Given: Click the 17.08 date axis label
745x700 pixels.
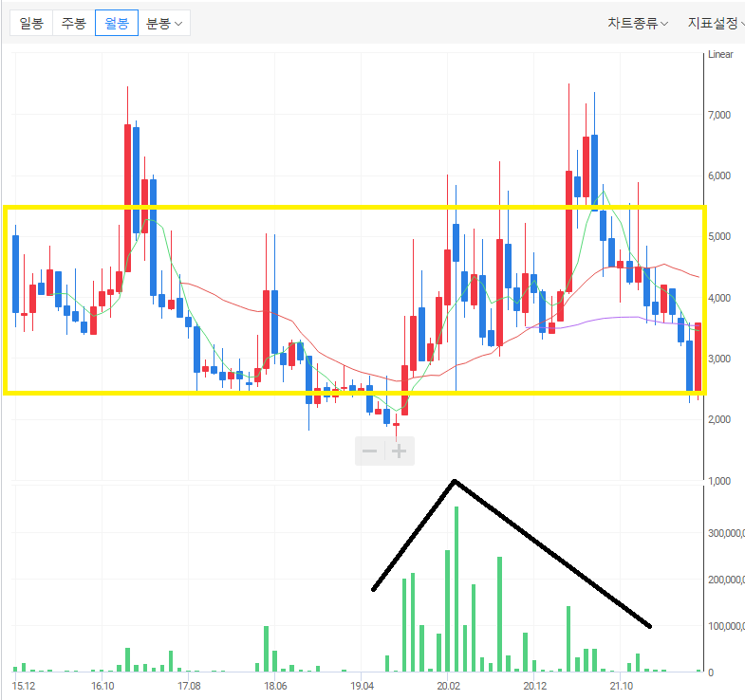Looking at the screenshot, I should coord(189,686).
